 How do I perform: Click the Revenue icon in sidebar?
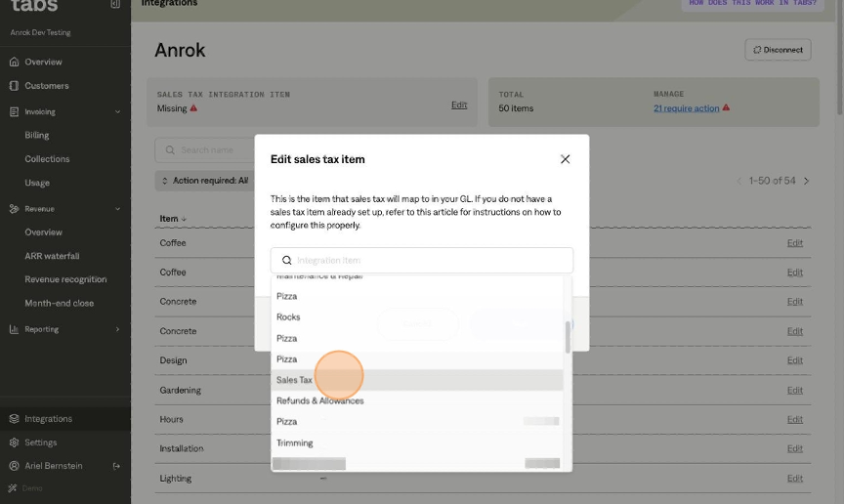click(x=14, y=209)
